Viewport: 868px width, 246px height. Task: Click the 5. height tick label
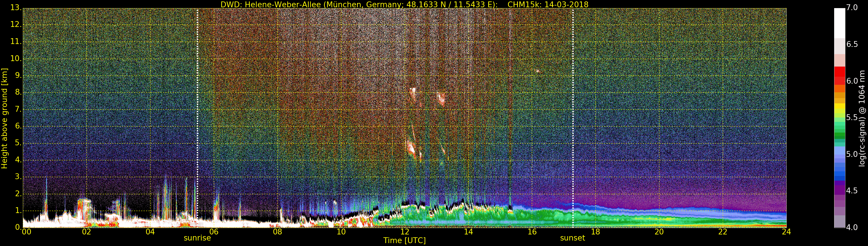(x=18, y=143)
